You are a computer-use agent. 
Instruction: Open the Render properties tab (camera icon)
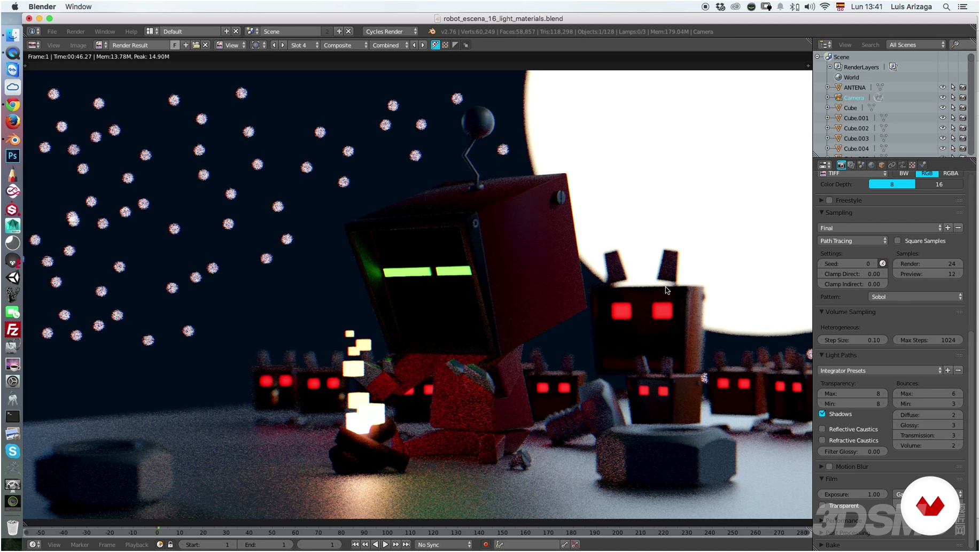point(841,165)
